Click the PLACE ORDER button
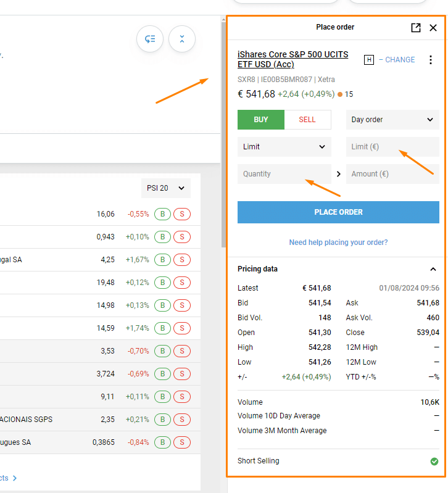The image size is (448, 493). (338, 212)
